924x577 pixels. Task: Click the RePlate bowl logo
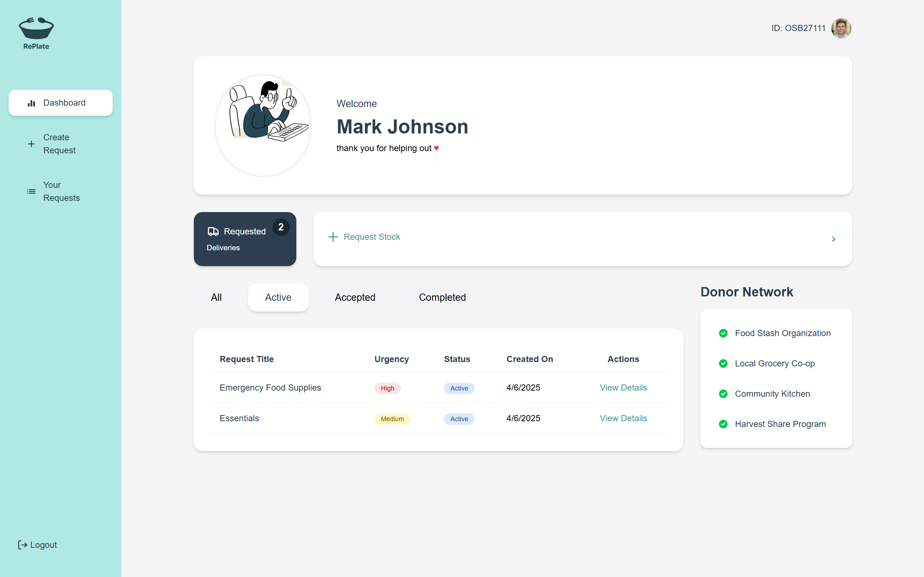point(36,28)
